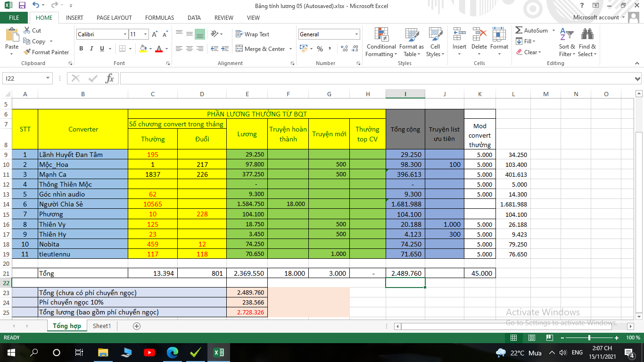Viewport: 644px width, 362px height.
Task: Toggle Italic text formatting
Action: click(91, 49)
